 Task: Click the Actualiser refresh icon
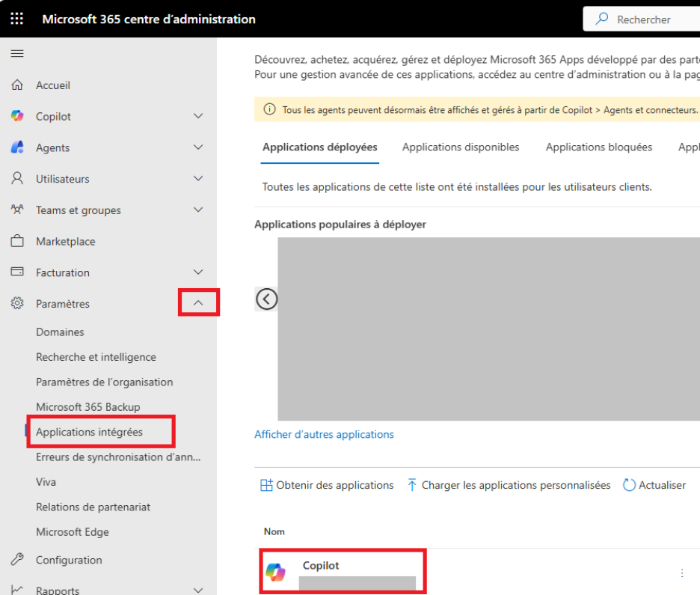coord(629,485)
